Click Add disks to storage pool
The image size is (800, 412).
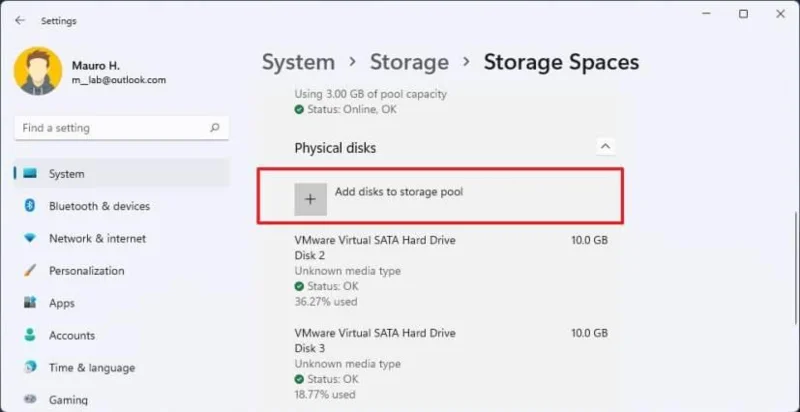point(440,196)
